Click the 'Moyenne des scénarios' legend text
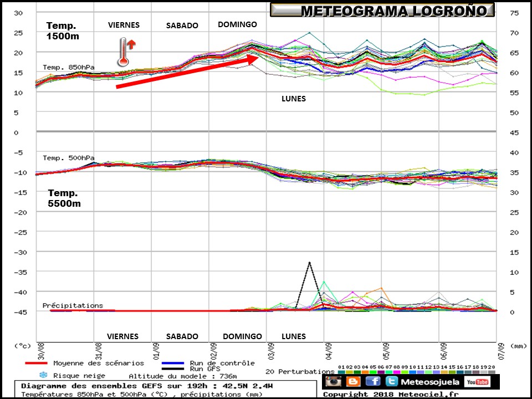 coord(99,363)
